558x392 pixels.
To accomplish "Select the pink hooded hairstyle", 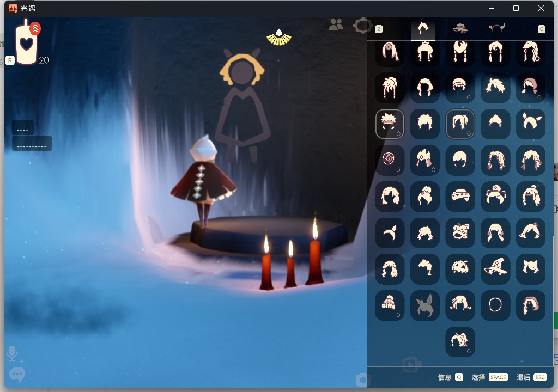I will (531, 305).
